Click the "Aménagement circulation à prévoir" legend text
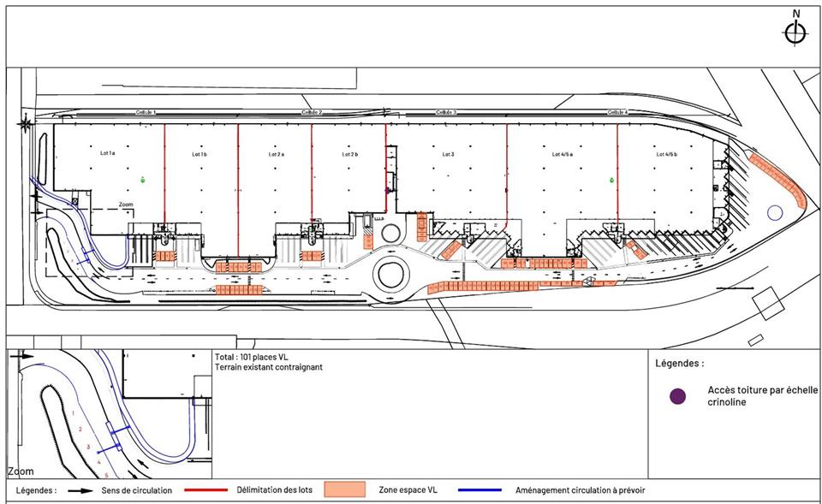This screenshot has height=504, width=822. pos(580,491)
